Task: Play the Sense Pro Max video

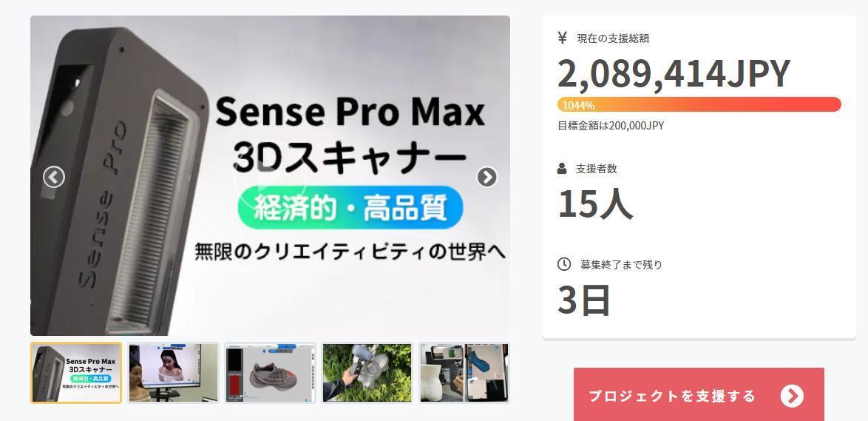Action: (x=270, y=177)
